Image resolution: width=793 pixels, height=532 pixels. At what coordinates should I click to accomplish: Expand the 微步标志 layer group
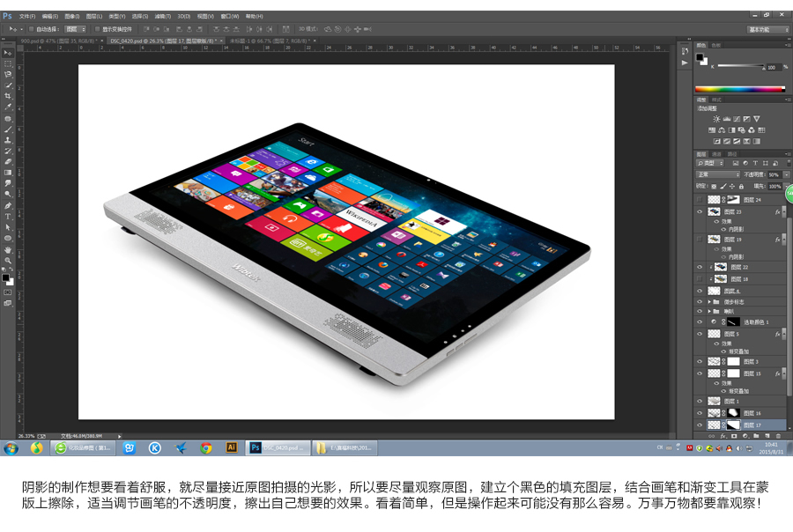(709, 302)
